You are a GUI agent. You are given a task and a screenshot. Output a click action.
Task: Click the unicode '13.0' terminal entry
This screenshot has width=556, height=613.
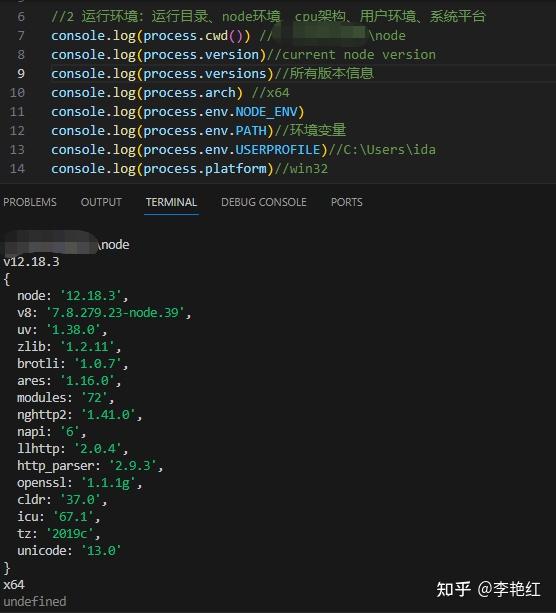click(69, 551)
